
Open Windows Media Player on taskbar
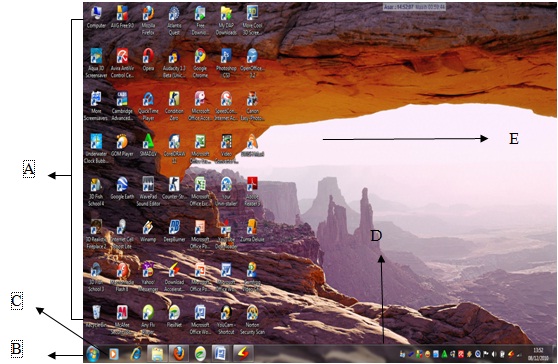click(x=113, y=354)
